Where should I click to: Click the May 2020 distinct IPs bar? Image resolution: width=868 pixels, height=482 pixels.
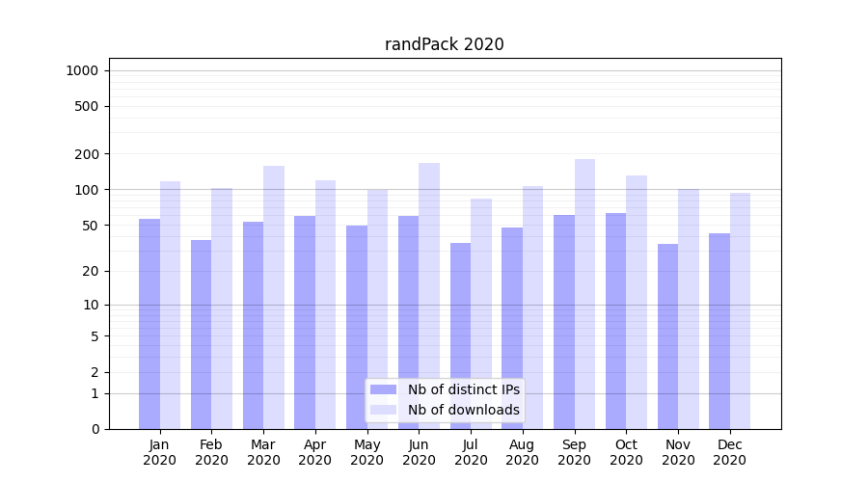click(x=357, y=327)
